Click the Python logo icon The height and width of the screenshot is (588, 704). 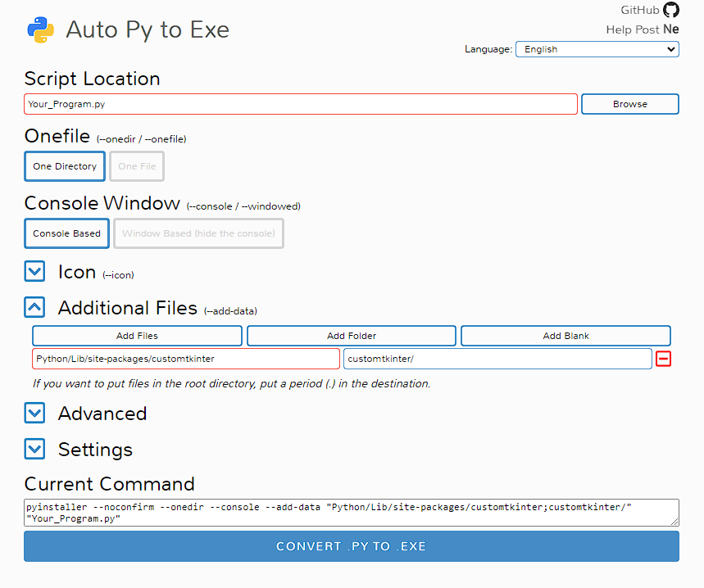[41, 30]
